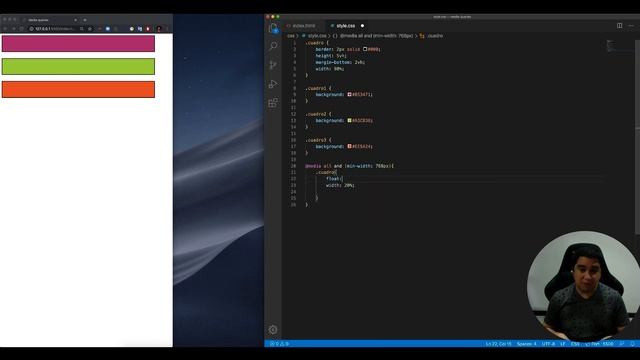Reload the browser page

point(22,29)
